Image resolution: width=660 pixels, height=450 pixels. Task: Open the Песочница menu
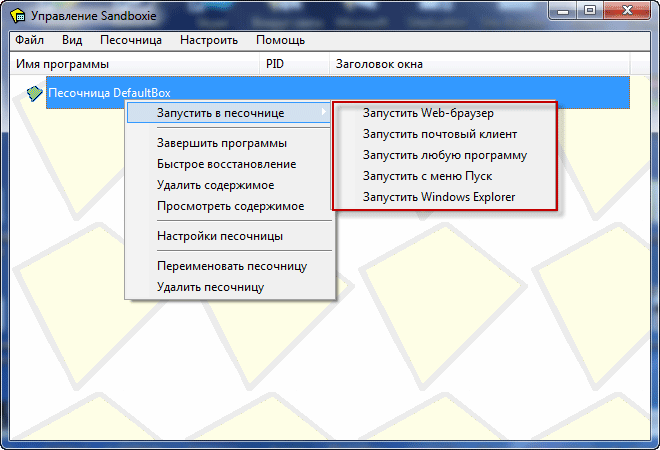[x=131, y=40]
